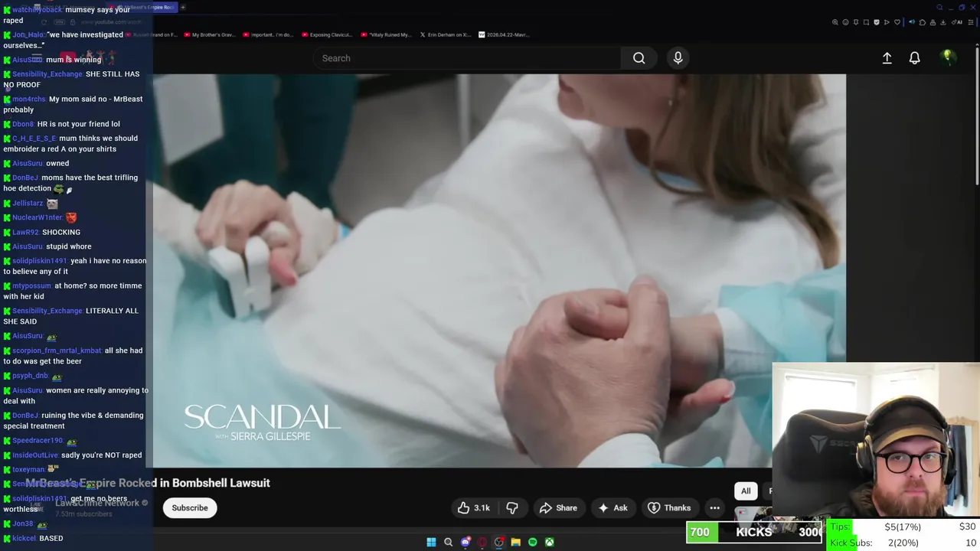Click chat username 'InsideOutLive'
980x551 pixels.
point(35,455)
